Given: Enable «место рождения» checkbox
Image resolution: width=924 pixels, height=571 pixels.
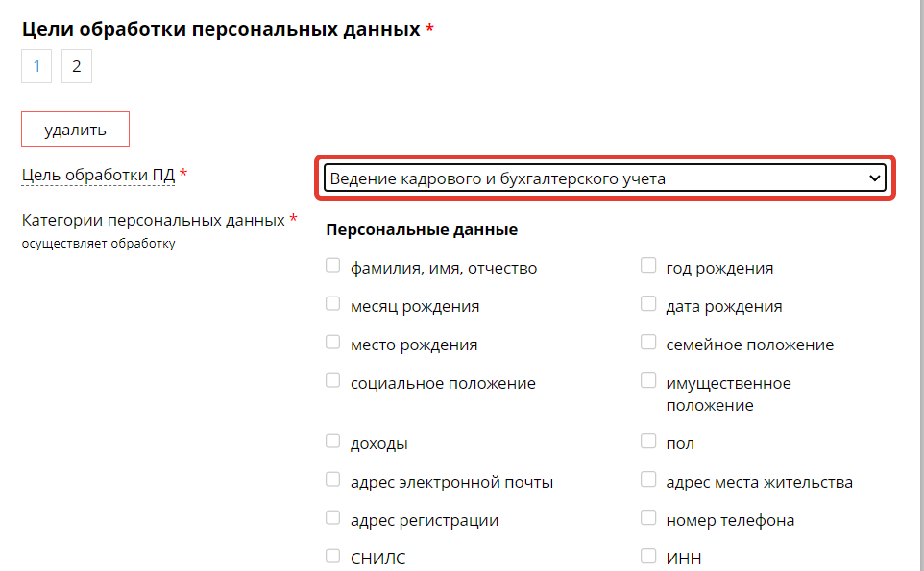Looking at the screenshot, I should (x=332, y=340).
